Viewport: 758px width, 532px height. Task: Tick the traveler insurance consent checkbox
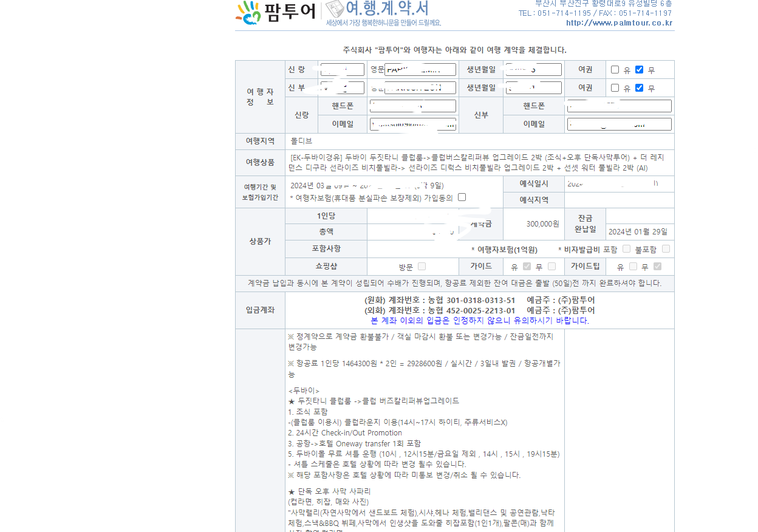pos(462,197)
